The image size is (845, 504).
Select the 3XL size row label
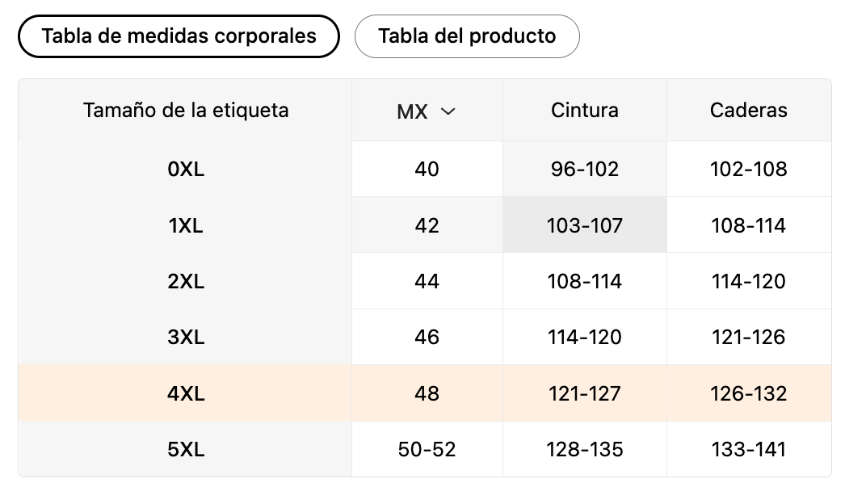[x=186, y=337]
